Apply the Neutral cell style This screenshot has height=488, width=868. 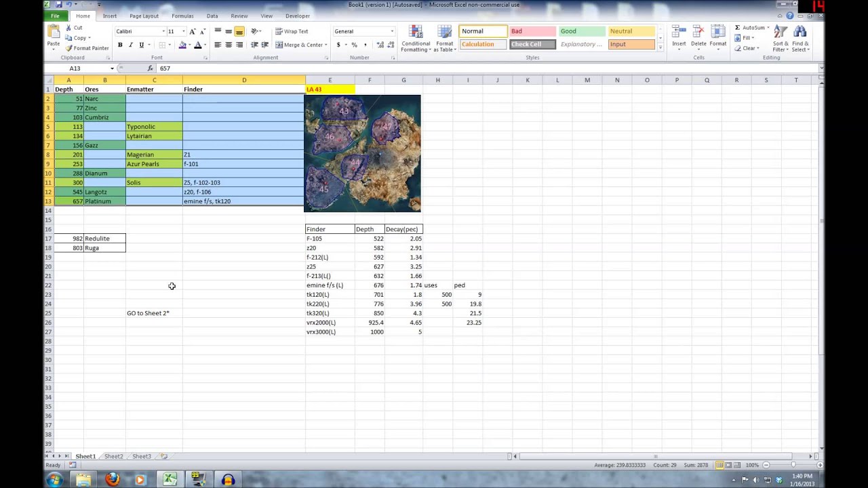[631, 31]
